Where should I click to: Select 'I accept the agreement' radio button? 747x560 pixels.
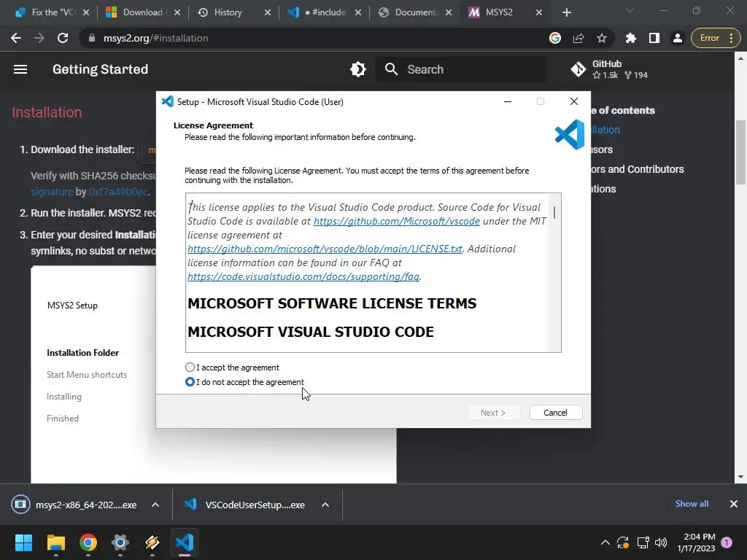(190, 367)
